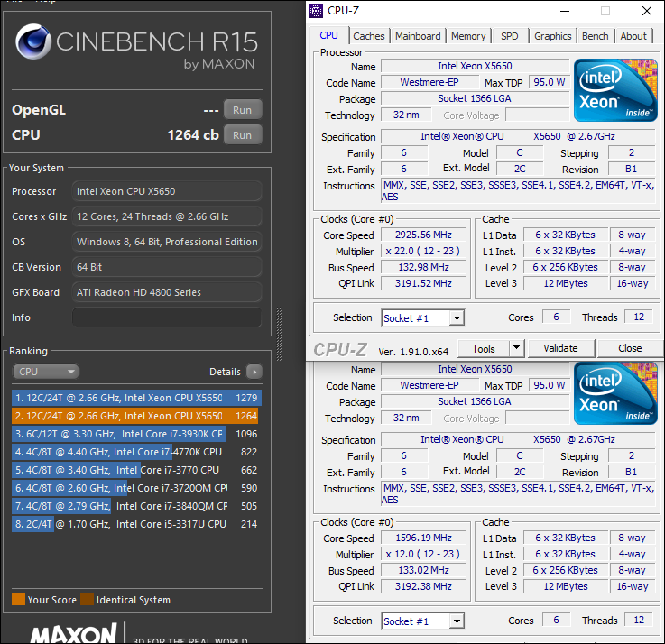Click the GFX Board field ATI Radeon HD 4800
This screenshot has width=665, height=644.
(x=167, y=292)
